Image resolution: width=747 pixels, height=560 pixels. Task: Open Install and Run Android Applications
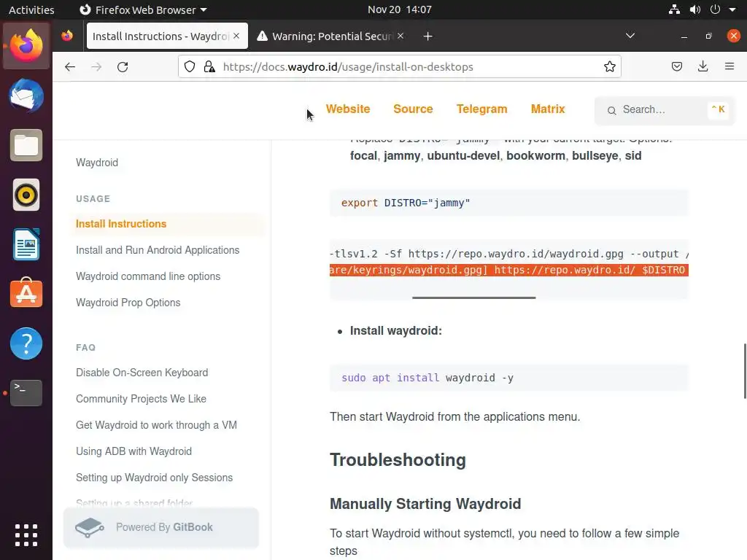point(158,250)
